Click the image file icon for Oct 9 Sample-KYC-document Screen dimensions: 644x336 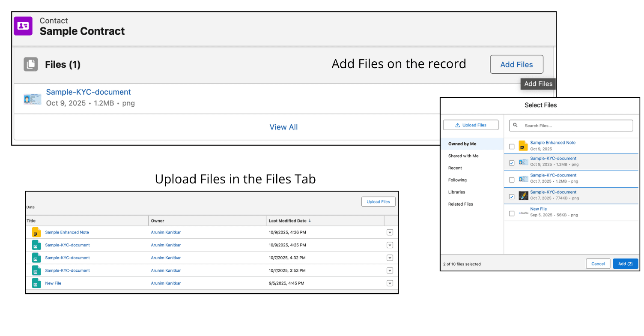coord(523,161)
